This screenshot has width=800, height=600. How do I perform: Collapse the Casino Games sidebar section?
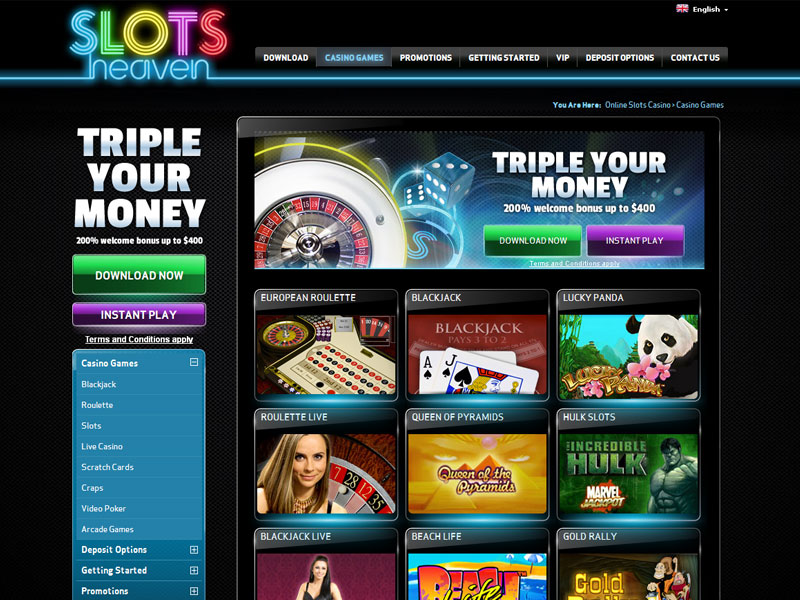[x=194, y=362]
